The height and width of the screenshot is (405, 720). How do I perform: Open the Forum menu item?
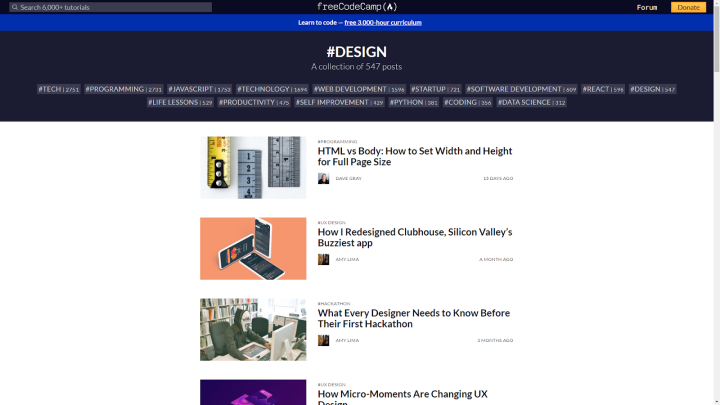tap(647, 7)
